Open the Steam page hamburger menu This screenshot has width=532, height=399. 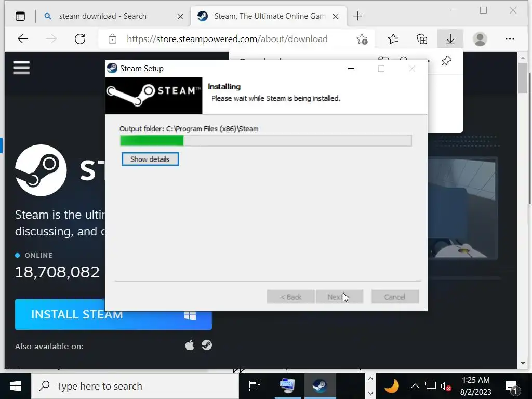(21, 68)
